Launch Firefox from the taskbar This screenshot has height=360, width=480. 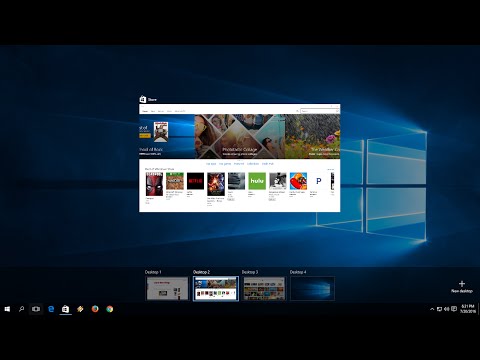(x=95, y=309)
